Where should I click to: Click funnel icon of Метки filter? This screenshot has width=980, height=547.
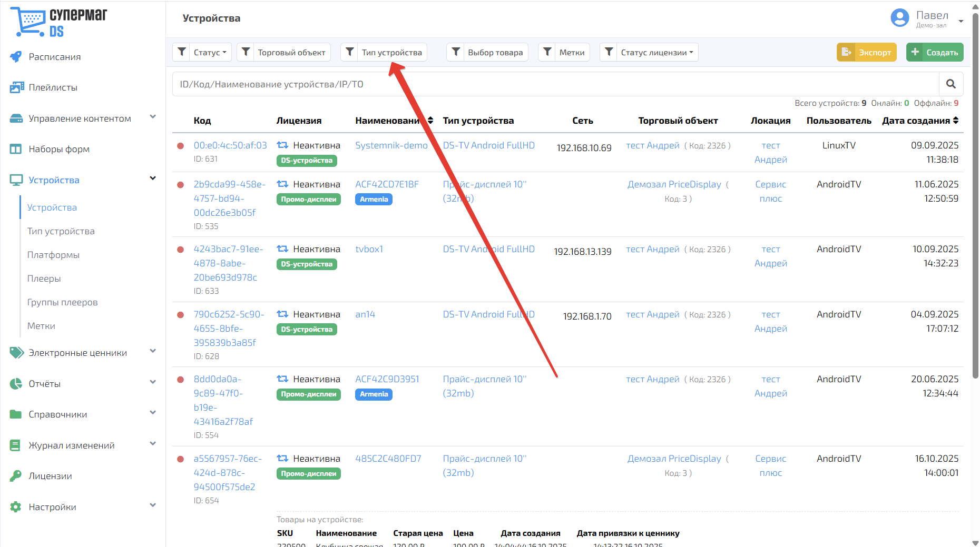(x=547, y=52)
